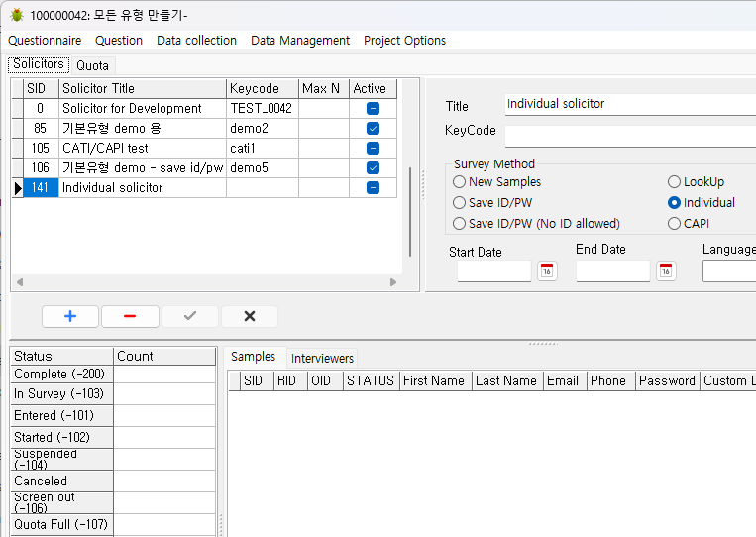Open Start Date calendar picker
Screen dimensions: 756x537
[547, 270]
